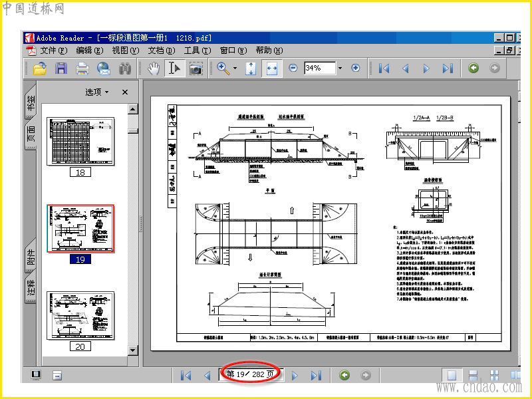The width and height of the screenshot is (532, 399).
Task: Switch to the 页面 pages side tab
Action: (31, 134)
